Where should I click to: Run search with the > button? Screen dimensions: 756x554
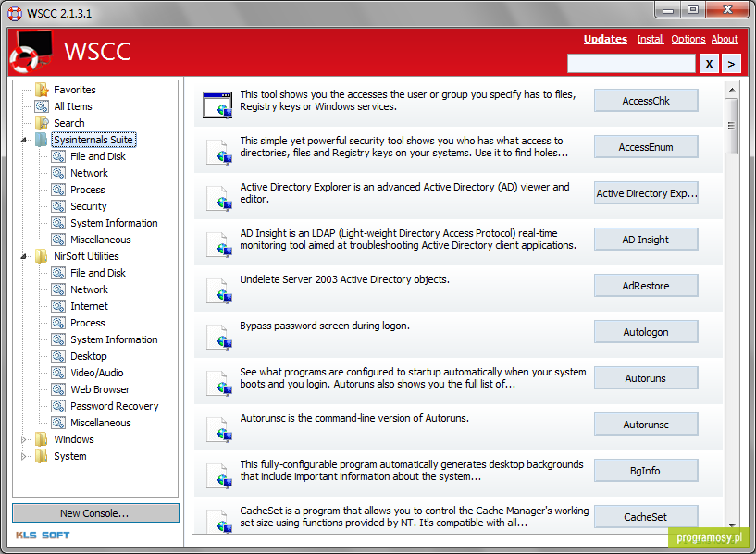pyautogui.click(x=731, y=64)
